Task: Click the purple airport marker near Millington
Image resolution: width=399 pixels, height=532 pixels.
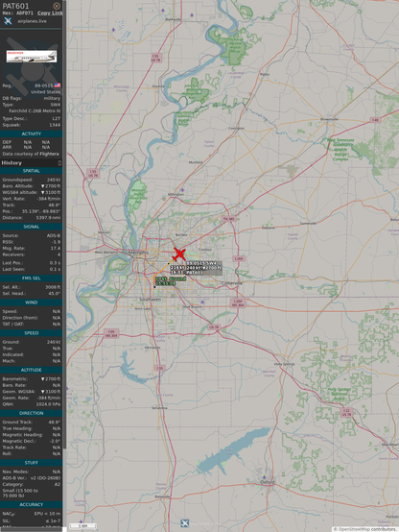Action: coord(182,190)
